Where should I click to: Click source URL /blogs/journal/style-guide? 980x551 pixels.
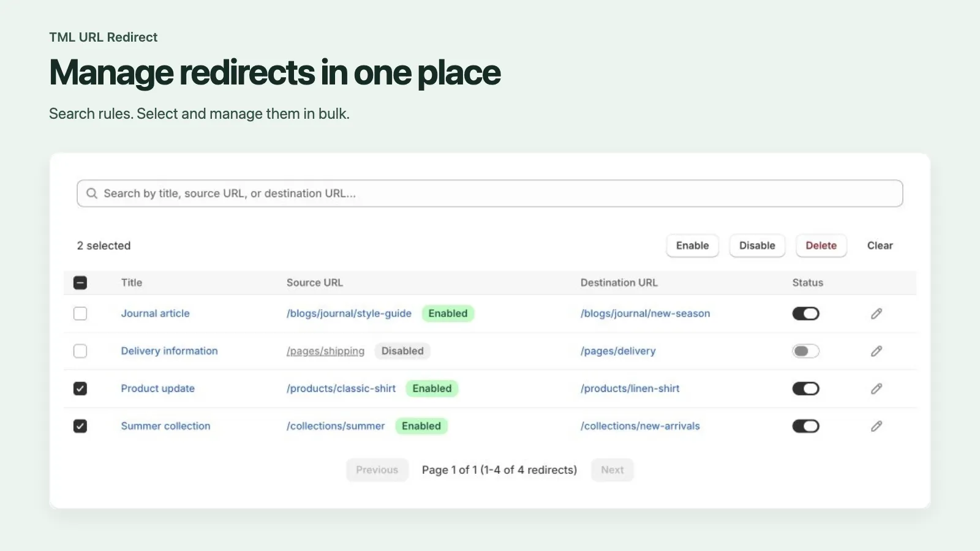click(x=349, y=313)
